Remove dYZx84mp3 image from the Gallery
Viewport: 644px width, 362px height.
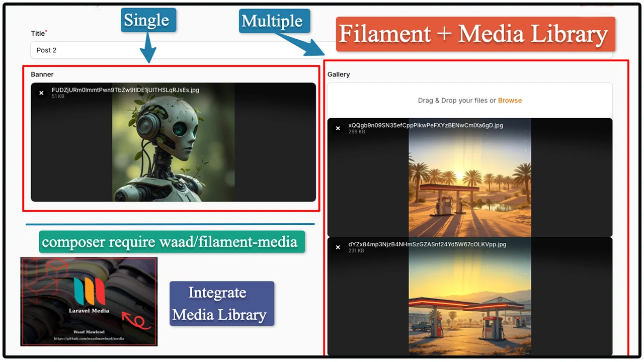pyautogui.click(x=338, y=247)
